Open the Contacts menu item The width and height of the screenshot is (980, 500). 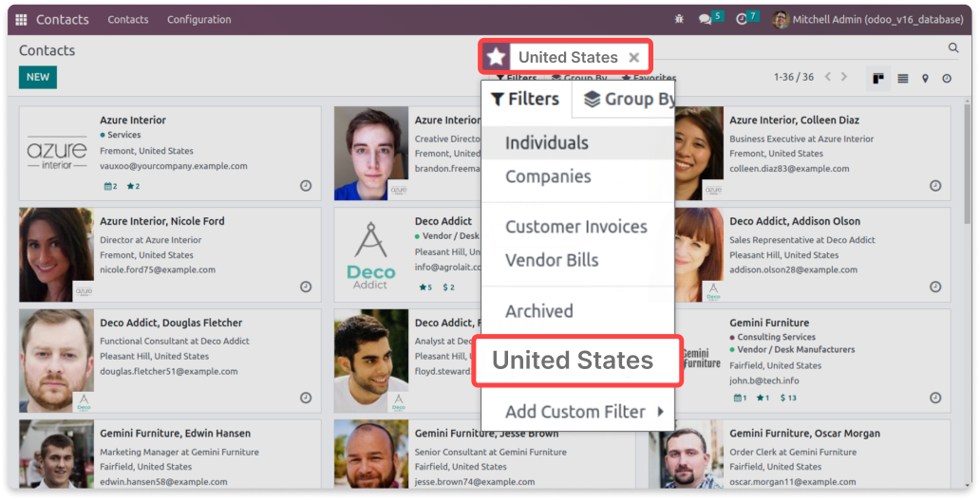point(128,19)
